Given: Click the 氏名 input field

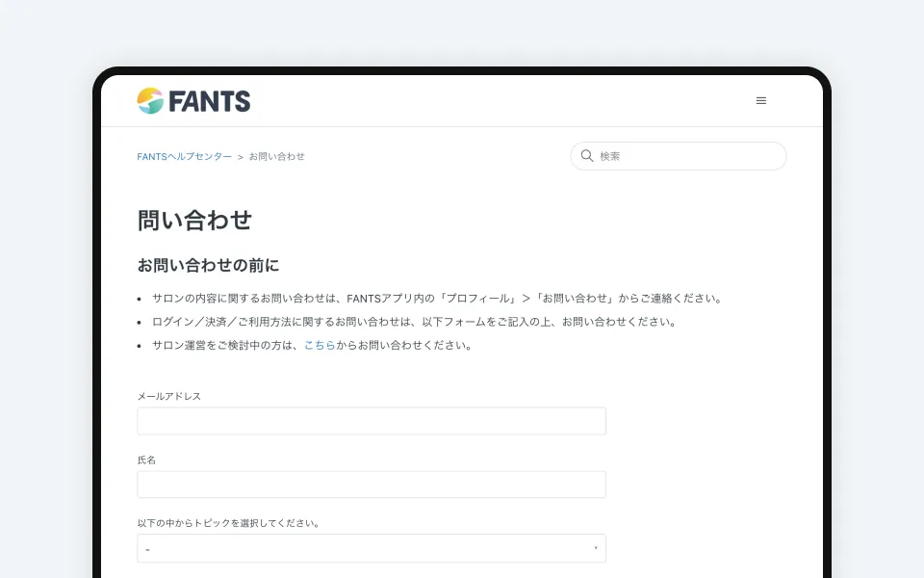Looking at the screenshot, I should point(372,485).
